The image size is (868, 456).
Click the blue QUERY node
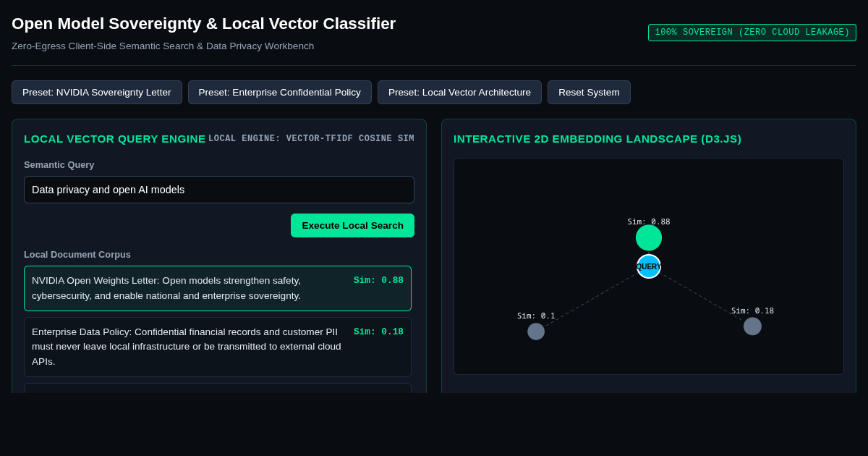point(649,266)
